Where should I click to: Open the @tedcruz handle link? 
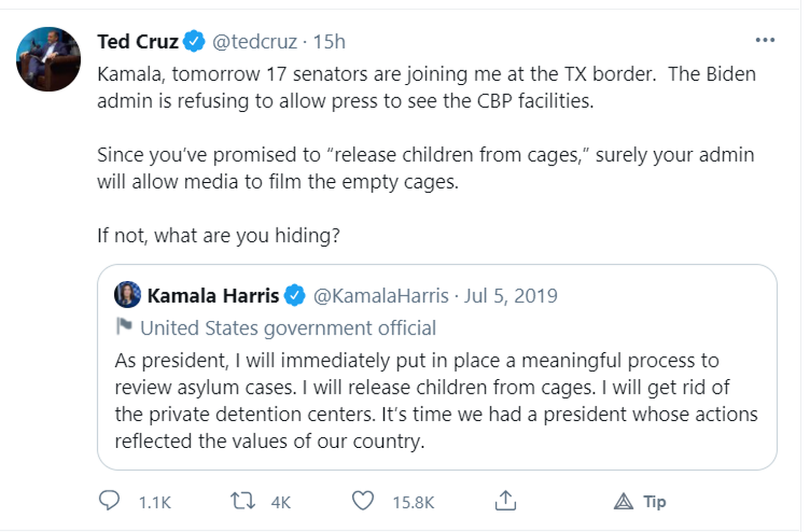[x=254, y=42]
